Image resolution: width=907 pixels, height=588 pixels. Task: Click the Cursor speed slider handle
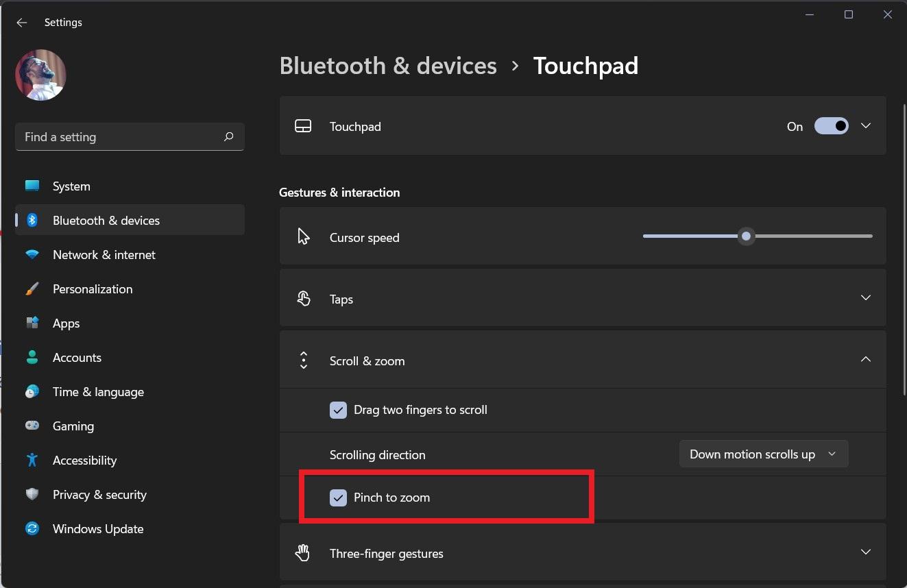(x=746, y=236)
